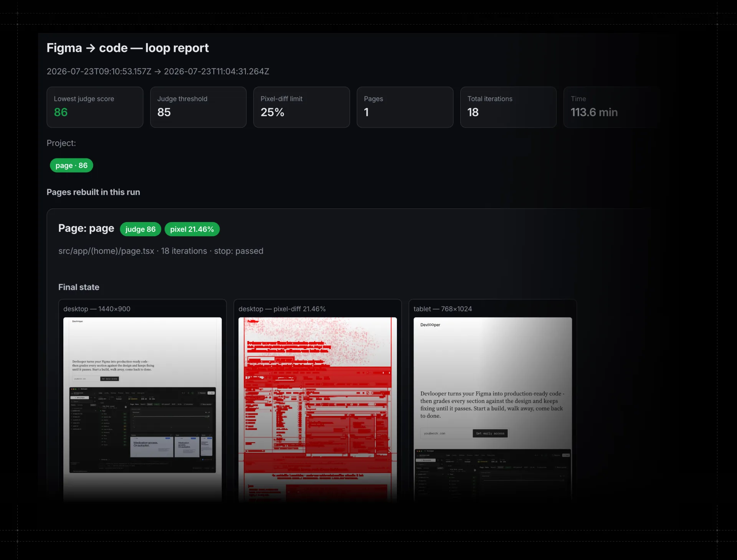Click the Pages count card

coord(405,107)
